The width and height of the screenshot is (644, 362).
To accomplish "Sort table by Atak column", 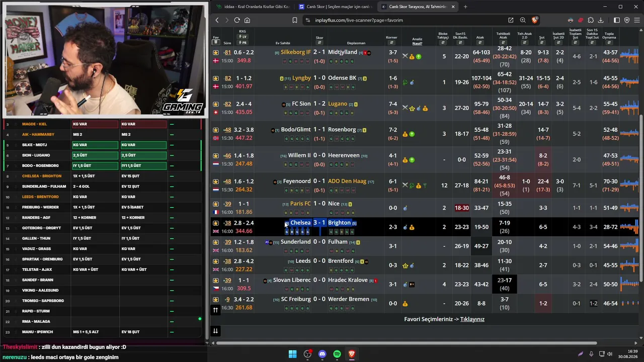I will 480,43.
